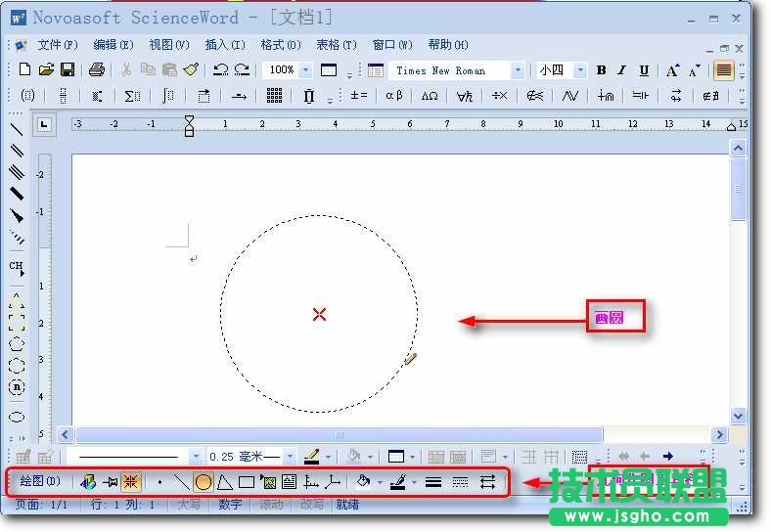
Task: Activate the format painter brush icon
Action: point(191,69)
